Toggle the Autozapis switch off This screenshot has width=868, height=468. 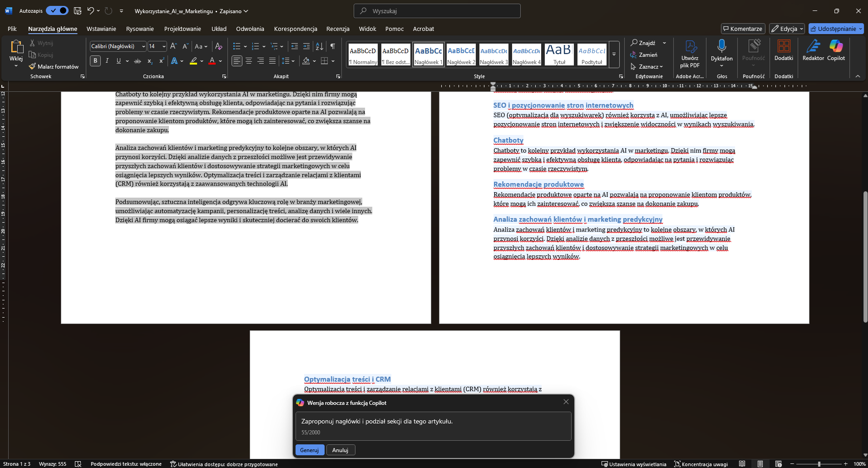(57, 10)
